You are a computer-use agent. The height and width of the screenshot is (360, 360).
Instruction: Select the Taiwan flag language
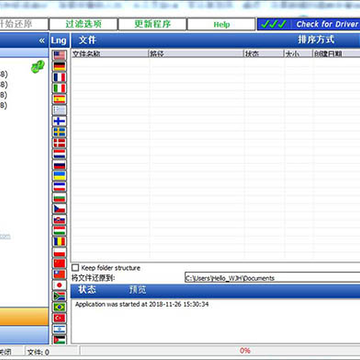pyautogui.click(x=60, y=274)
